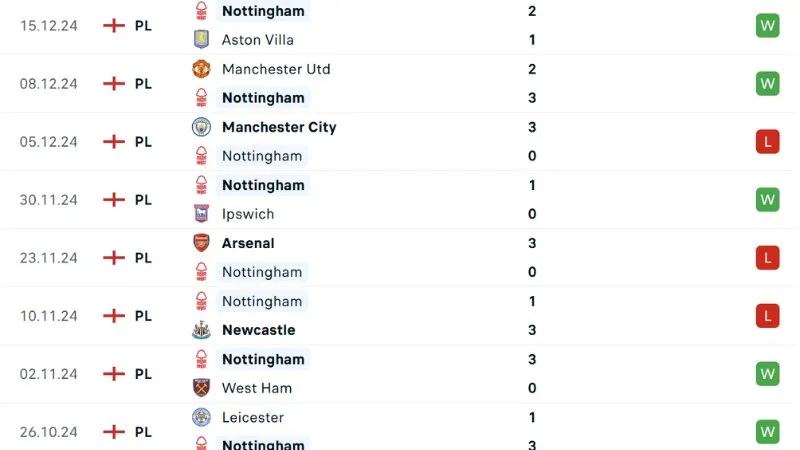Image resolution: width=800 pixels, height=450 pixels.
Task: Click PL league label on the 30.11.24 row
Action: [x=144, y=200]
